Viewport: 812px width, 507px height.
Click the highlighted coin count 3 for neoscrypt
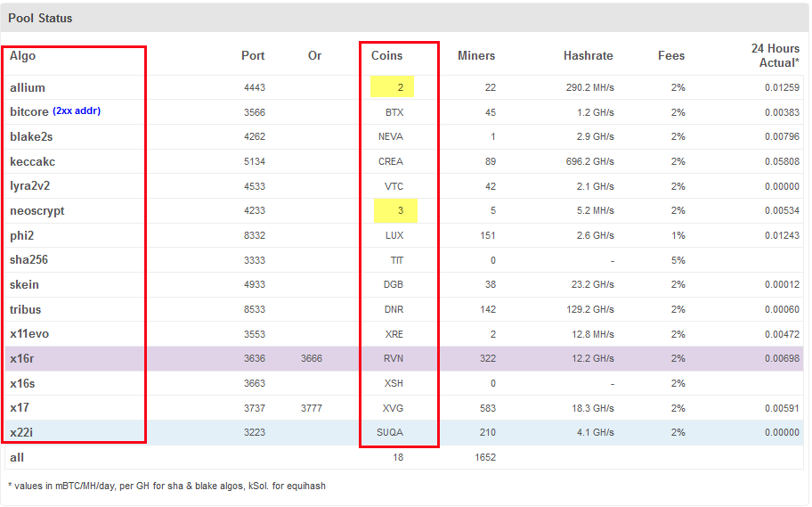click(401, 211)
